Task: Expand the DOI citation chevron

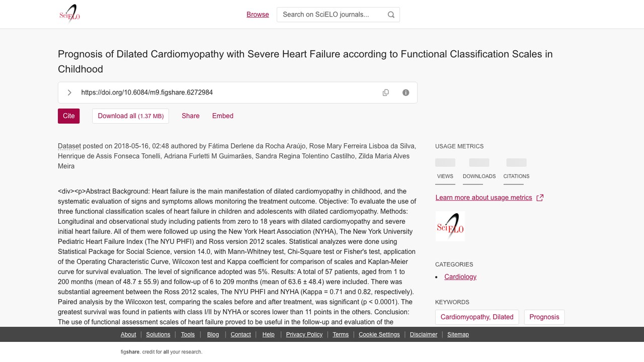Action: pyautogui.click(x=69, y=93)
